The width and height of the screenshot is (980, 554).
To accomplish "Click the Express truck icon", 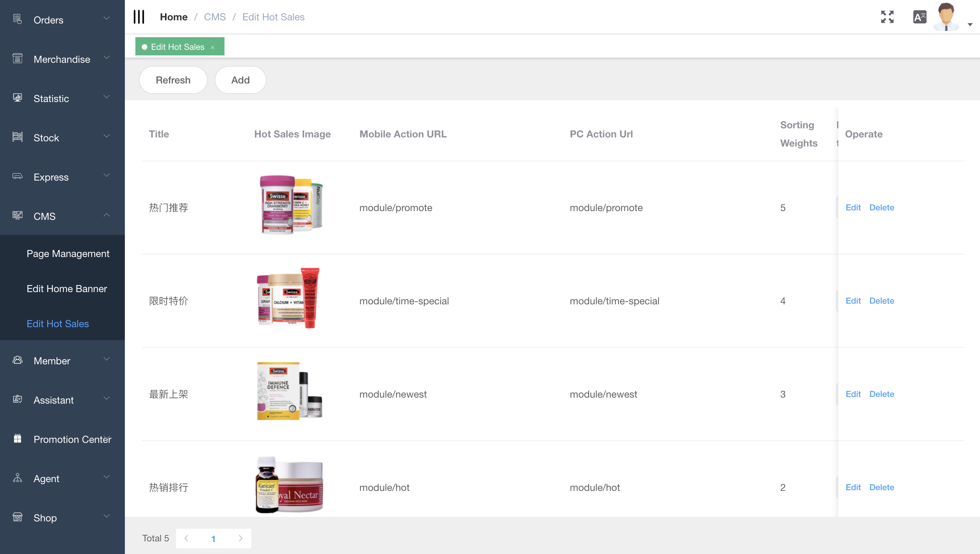I will tap(18, 176).
